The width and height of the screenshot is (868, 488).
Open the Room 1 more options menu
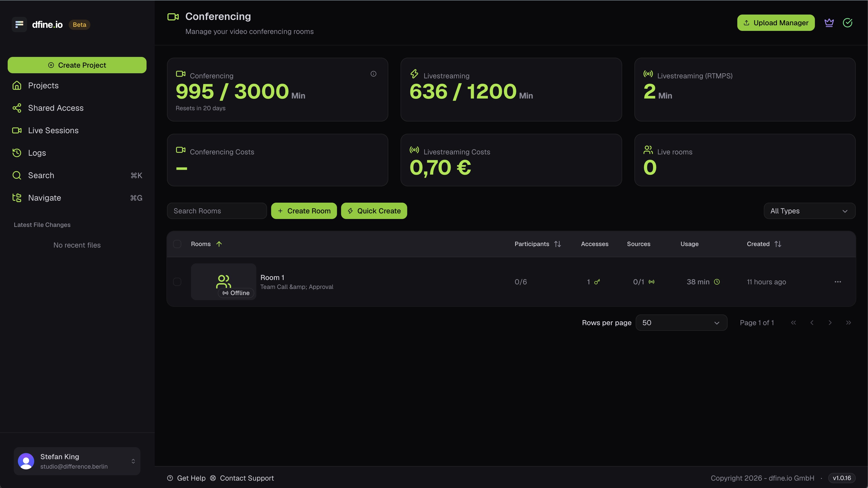(x=838, y=282)
